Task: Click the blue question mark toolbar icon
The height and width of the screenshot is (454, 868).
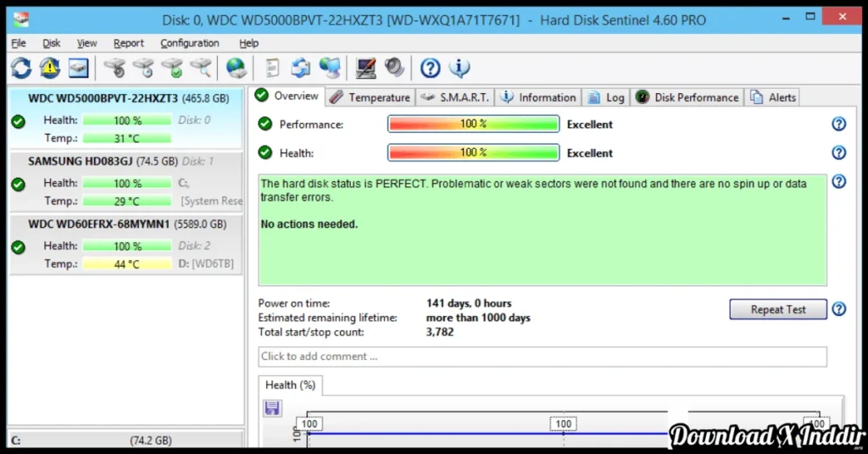Action: (430, 68)
